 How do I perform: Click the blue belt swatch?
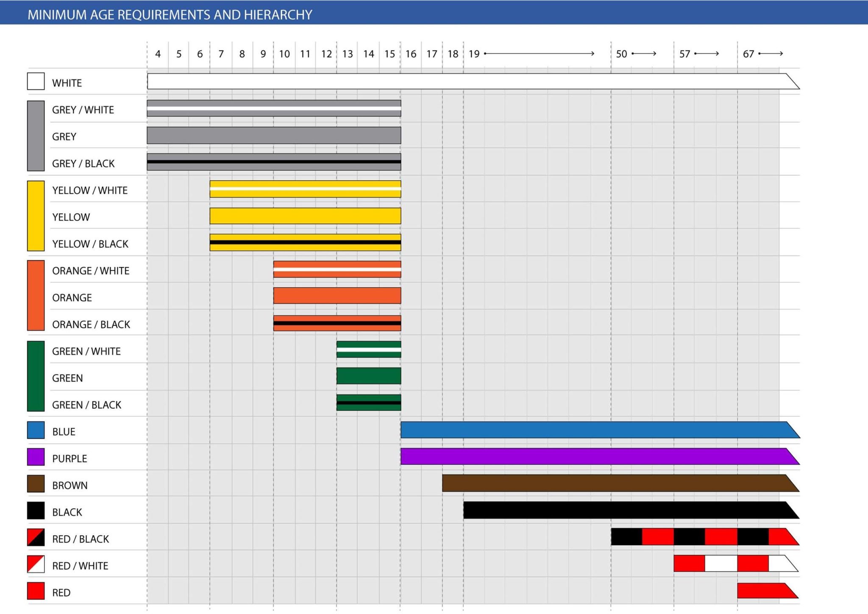pyautogui.click(x=36, y=430)
